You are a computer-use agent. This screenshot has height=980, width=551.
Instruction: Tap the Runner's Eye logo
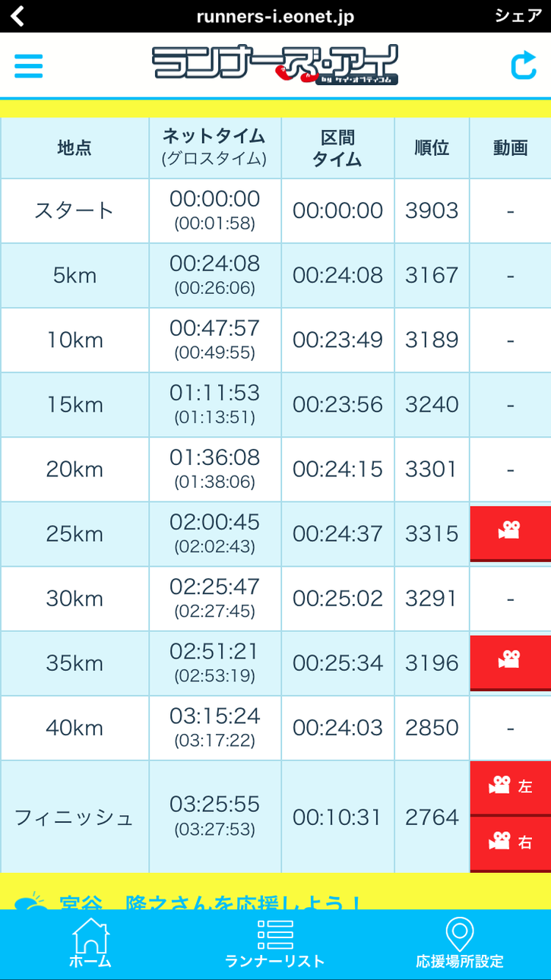pyautogui.click(x=274, y=65)
